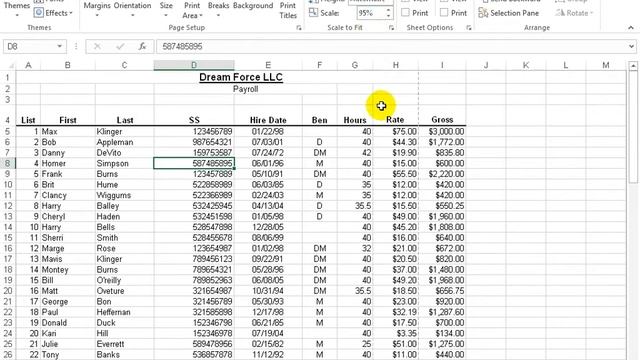Click the cell with first name Homer
Image resolution: width=640 pixels, height=360 pixels.
pos(68,163)
